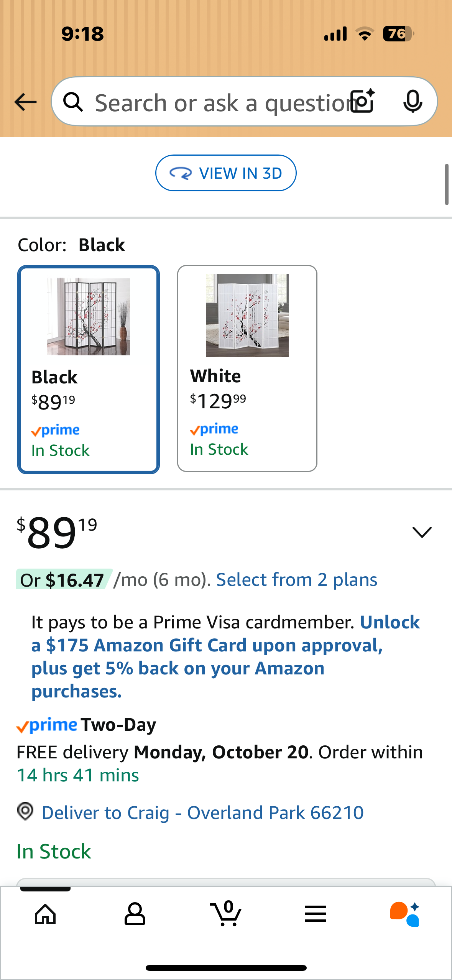Tap the White room divider thumbnail image
452x980 pixels.
pyautogui.click(x=247, y=316)
